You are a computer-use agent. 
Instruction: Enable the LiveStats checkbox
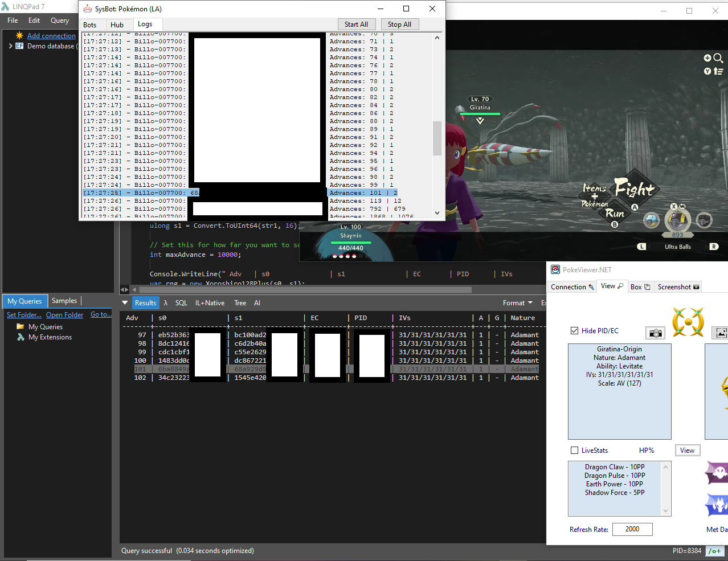point(574,450)
